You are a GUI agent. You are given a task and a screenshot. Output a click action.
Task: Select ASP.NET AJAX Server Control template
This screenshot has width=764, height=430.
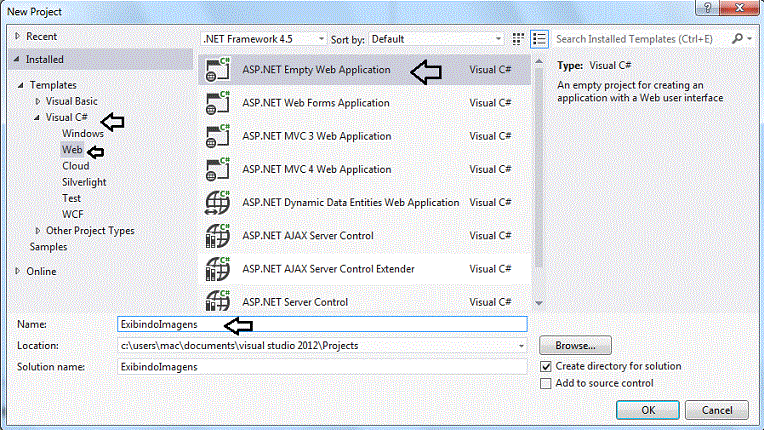[364, 236]
